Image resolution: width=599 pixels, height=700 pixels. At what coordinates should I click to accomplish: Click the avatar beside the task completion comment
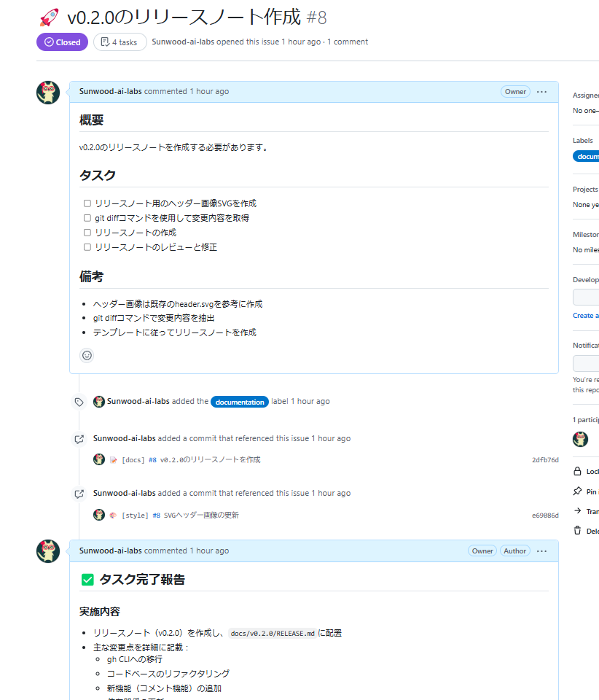coord(48,551)
